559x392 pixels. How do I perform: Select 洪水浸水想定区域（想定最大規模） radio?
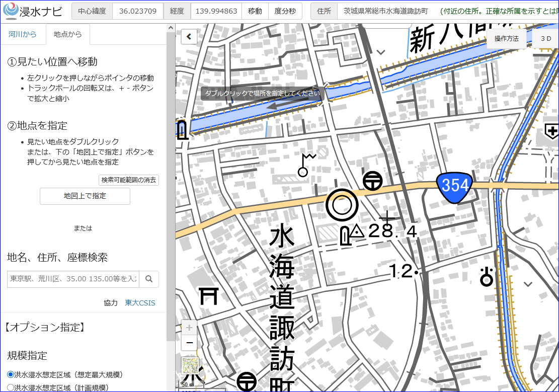[11, 374]
